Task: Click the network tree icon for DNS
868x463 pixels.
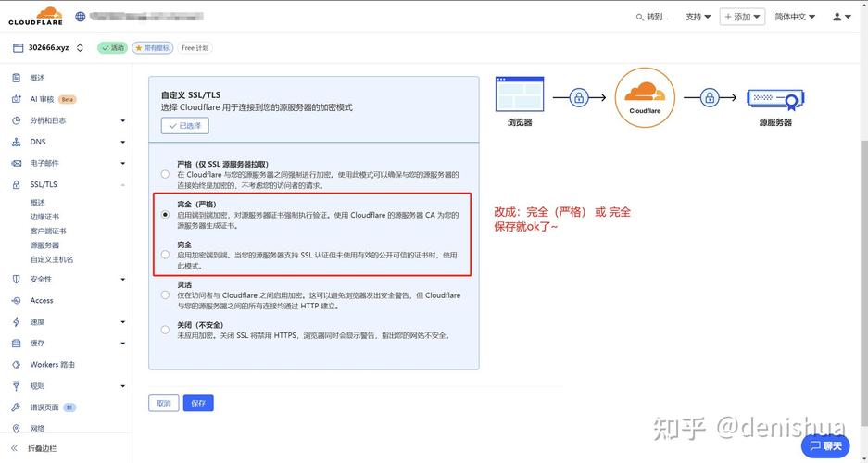Action: tap(17, 143)
